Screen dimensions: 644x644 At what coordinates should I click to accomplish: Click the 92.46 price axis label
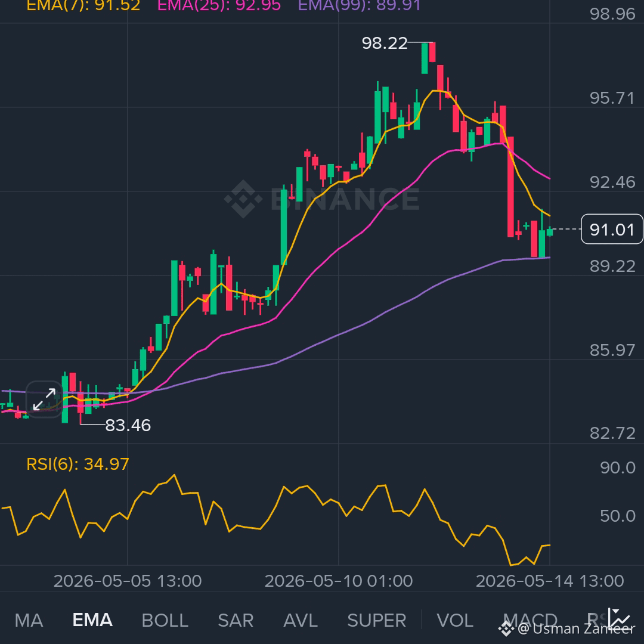(612, 182)
